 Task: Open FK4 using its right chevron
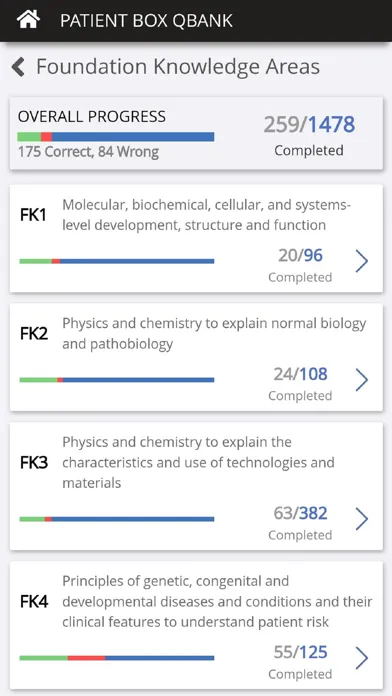[362, 658]
